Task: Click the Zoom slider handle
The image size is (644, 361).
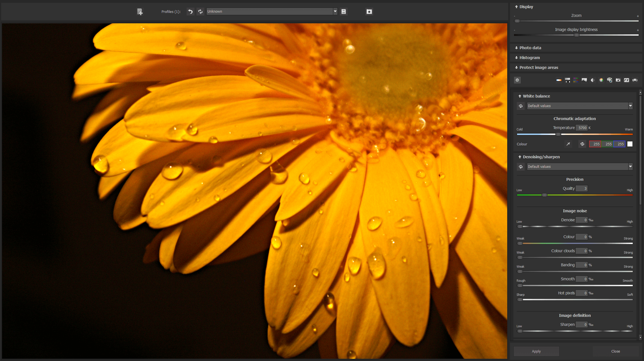Action: coord(517,21)
